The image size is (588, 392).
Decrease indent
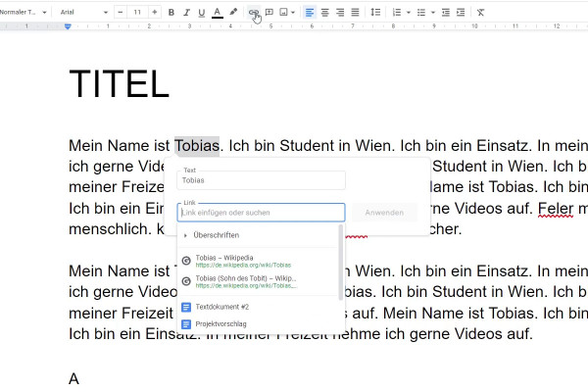point(446,13)
